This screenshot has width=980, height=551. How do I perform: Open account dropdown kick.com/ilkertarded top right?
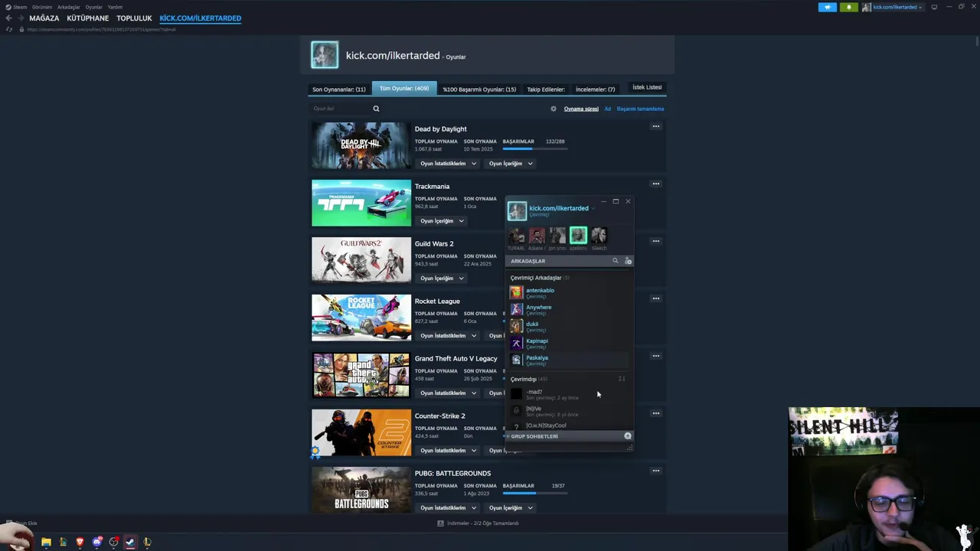893,7
